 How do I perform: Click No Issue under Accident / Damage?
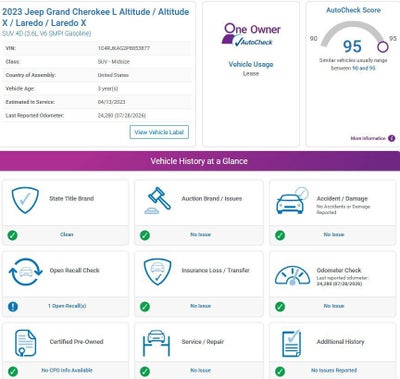click(x=334, y=234)
